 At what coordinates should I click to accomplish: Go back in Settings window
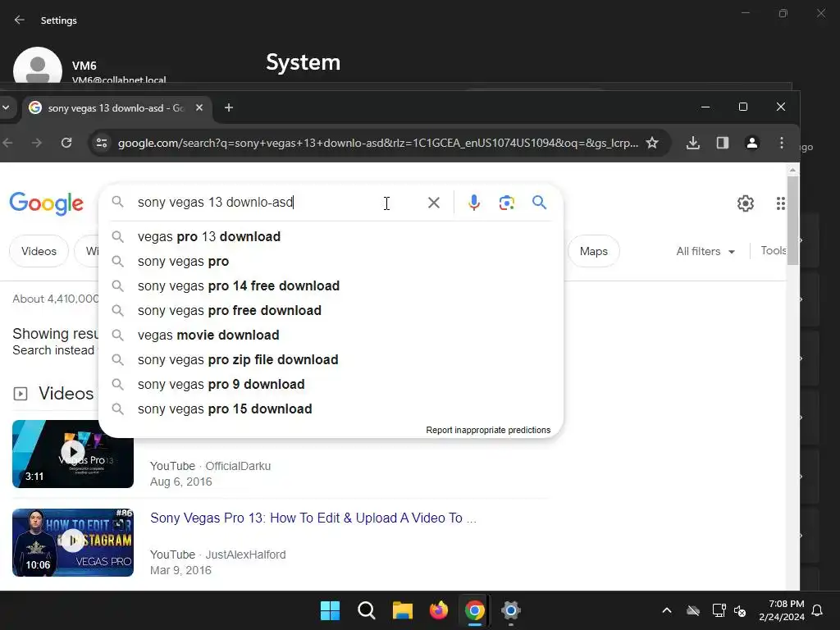tap(20, 20)
